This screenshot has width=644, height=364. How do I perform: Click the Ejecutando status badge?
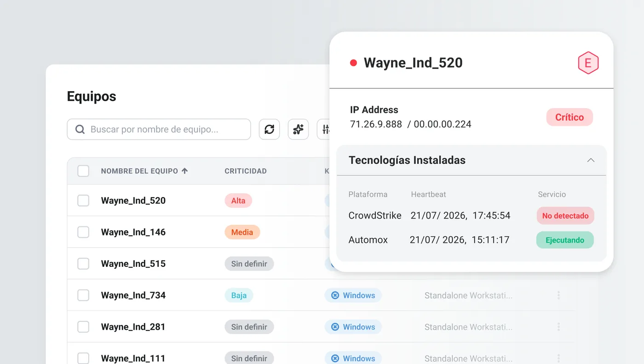[x=565, y=240]
